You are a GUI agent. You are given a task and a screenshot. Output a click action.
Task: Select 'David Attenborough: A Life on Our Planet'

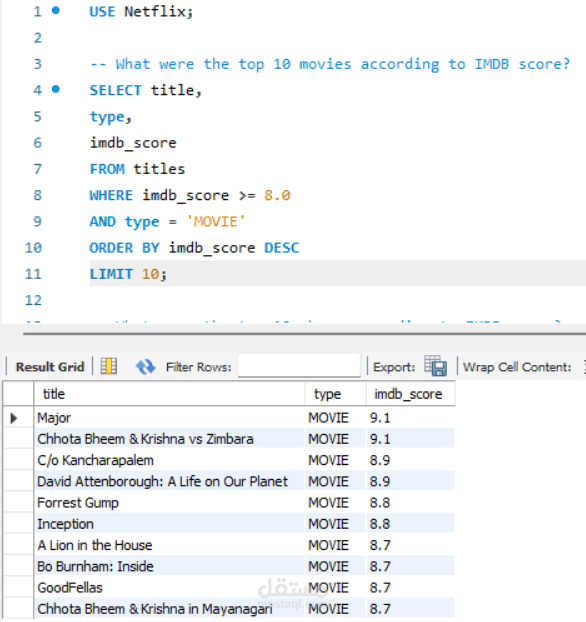click(x=169, y=481)
